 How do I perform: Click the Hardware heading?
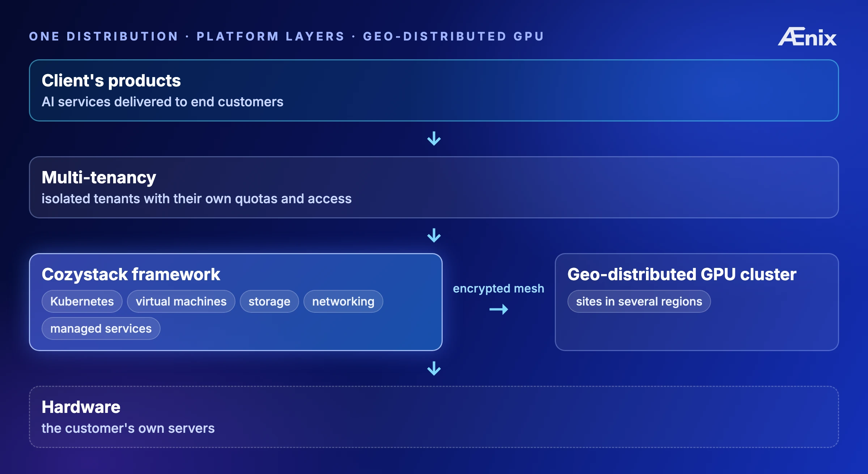tap(81, 407)
